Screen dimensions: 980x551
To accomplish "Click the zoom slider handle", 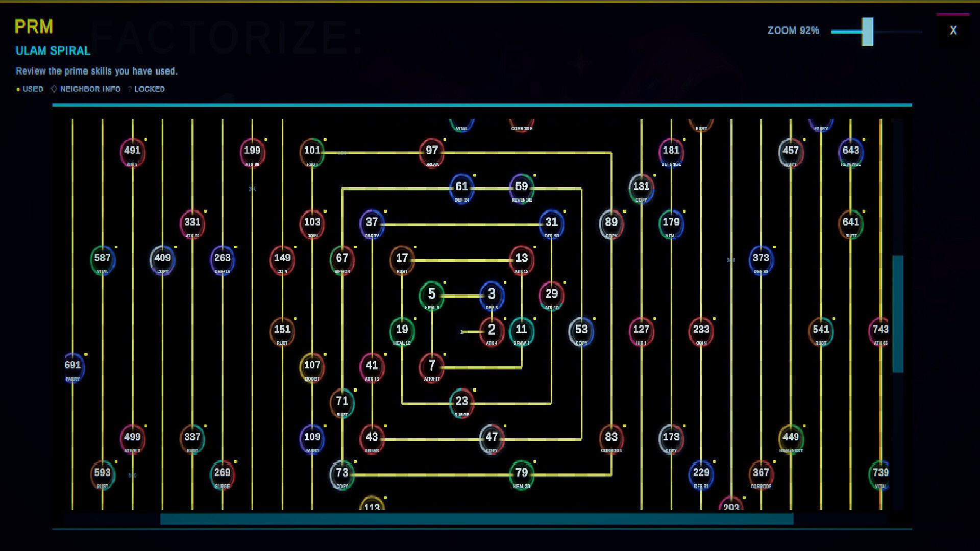I will (x=868, y=32).
